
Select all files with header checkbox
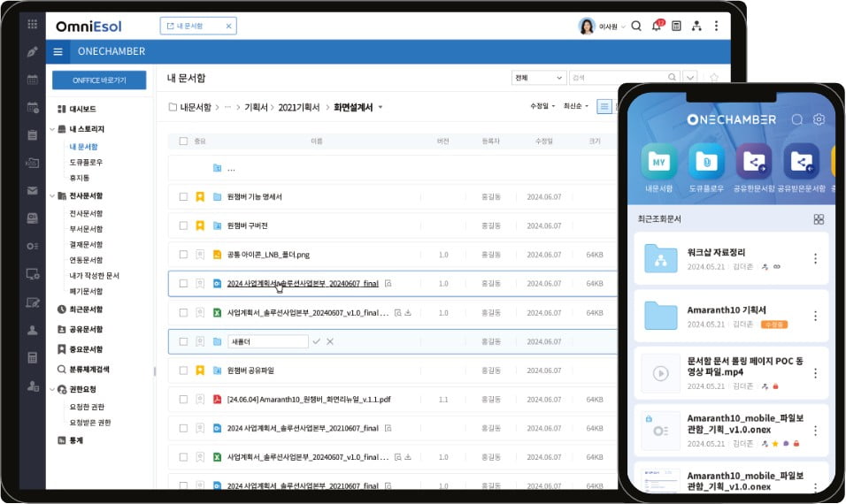[183, 141]
